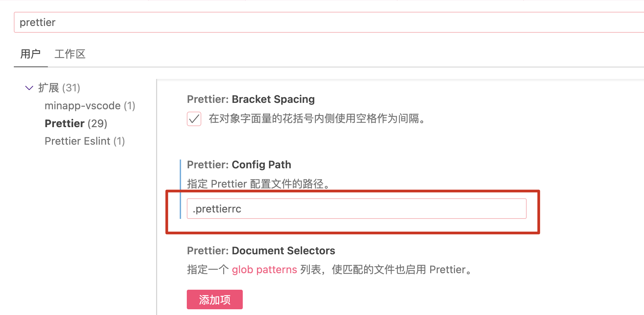644x315 pixels.
Task: Click the Document Selectors description text
Action: point(330,269)
